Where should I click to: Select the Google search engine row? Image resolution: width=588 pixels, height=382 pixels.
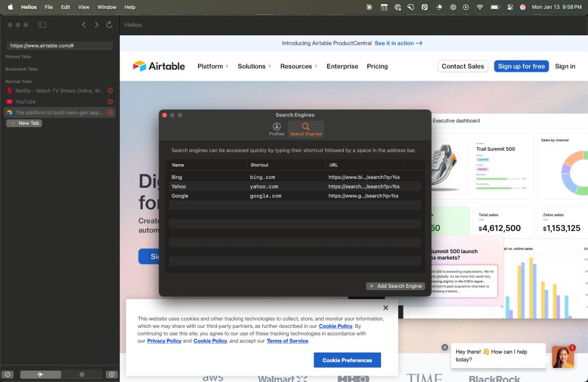(295, 196)
